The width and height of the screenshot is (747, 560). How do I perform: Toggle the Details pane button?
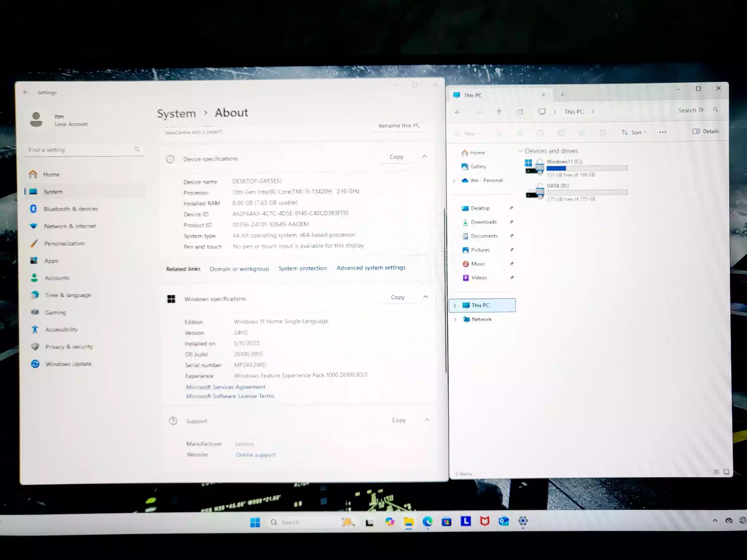tap(706, 131)
